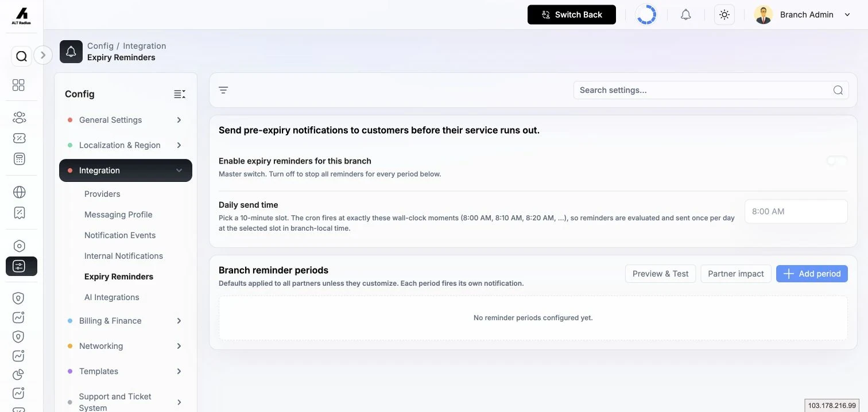This screenshot has height=412, width=868.
Task: Click the circular loading progress indicator
Action: click(646, 15)
